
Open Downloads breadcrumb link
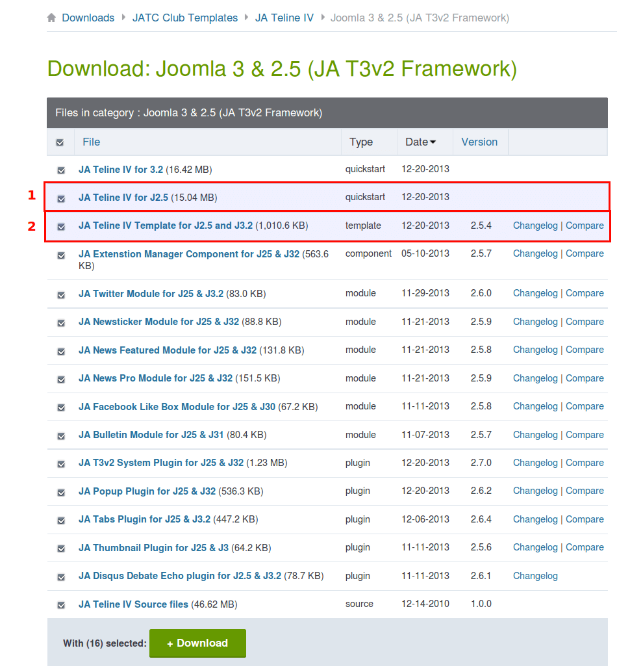pyautogui.click(x=88, y=18)
